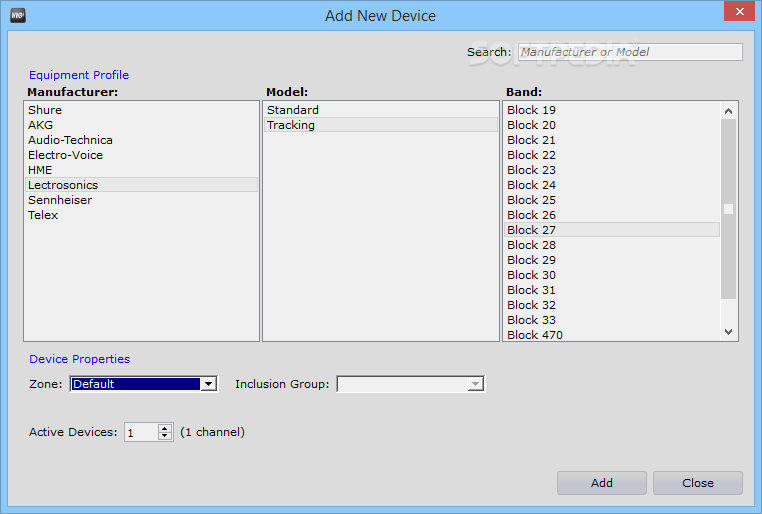
Task: Increase Active Devices count with up arrow
Action: click(x=165, y=428)
